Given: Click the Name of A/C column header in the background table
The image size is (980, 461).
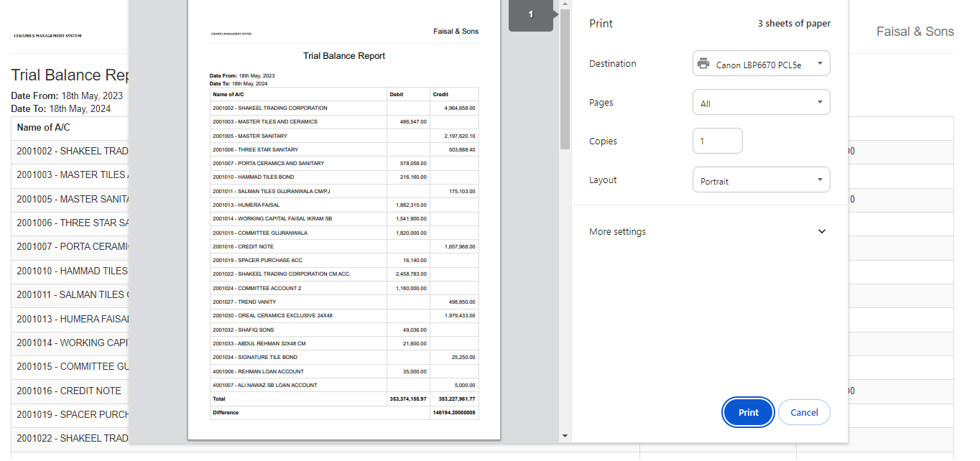Looking at the screenshot, I should coord(44,128).
